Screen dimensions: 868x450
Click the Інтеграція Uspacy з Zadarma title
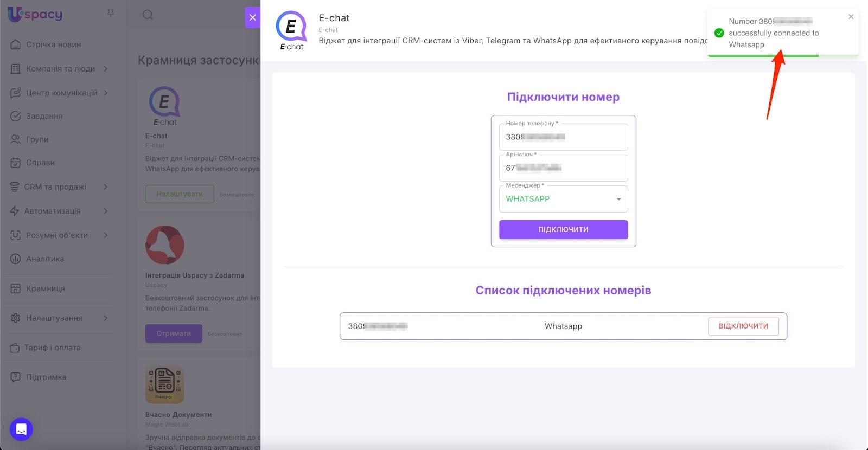pyautogui.click(x=195, y=275)
